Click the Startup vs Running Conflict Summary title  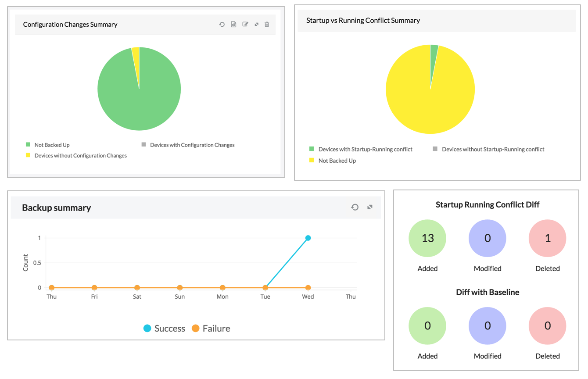coord(363,20)
